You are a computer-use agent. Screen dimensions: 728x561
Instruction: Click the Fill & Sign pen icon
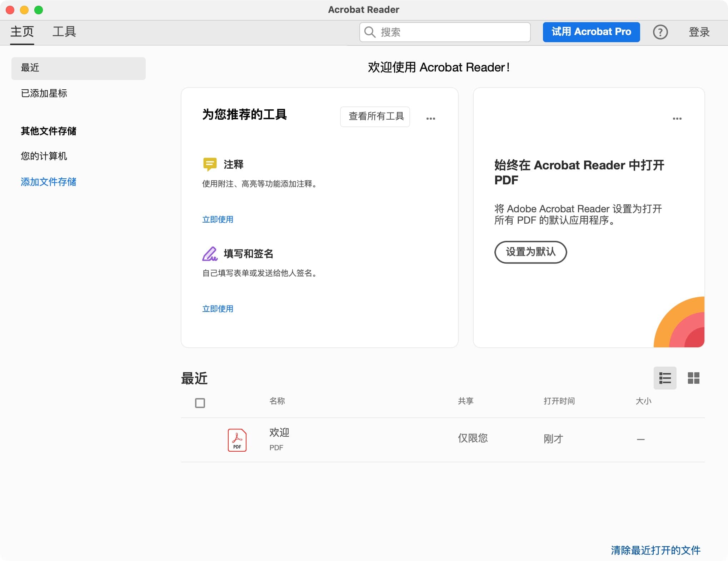point(210,254)
